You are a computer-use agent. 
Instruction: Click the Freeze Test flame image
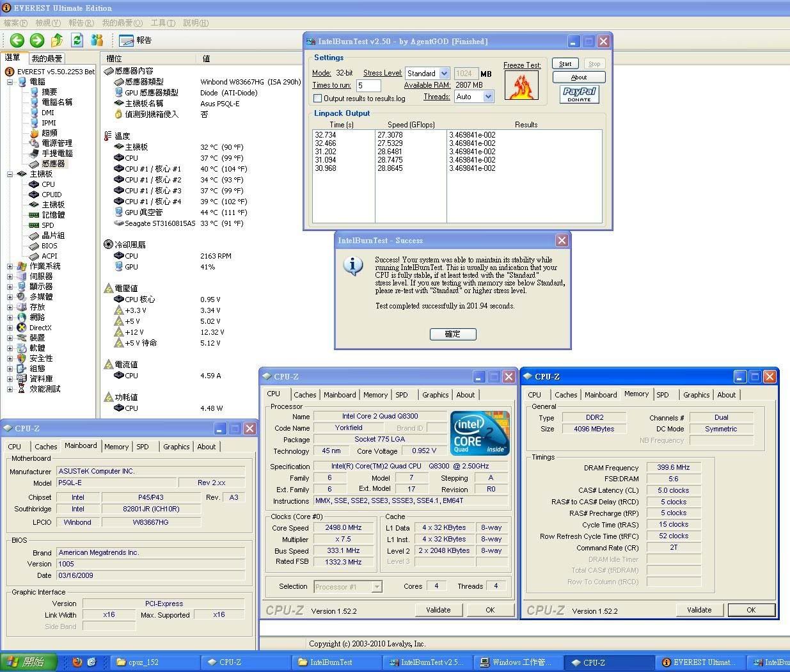click(521, 85)
